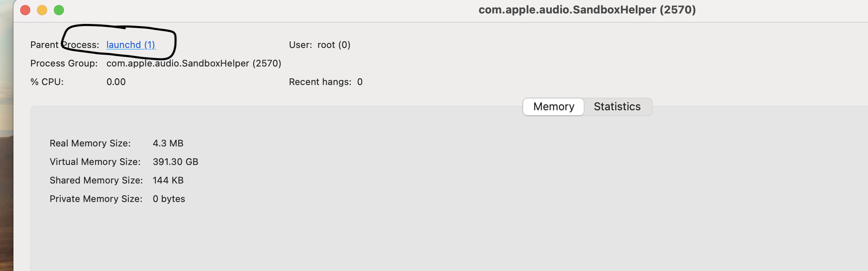The width and height of the screenshot is (868, 271).
Task: Click the Recent hangs count
Action: pyautogui.click(x=360, y=82)
